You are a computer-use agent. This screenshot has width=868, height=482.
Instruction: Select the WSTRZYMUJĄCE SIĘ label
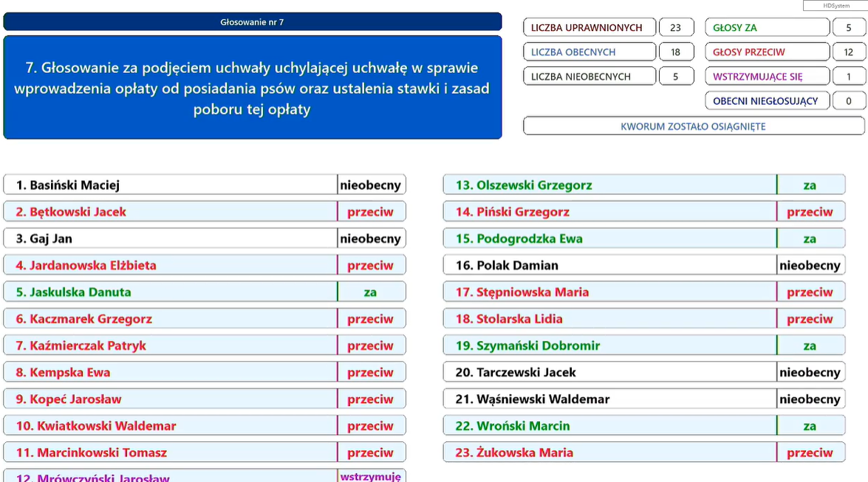(x=766, y=77)
